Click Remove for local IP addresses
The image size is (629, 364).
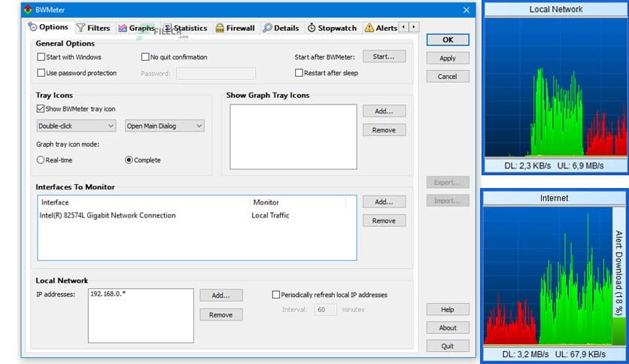point(221,314)
